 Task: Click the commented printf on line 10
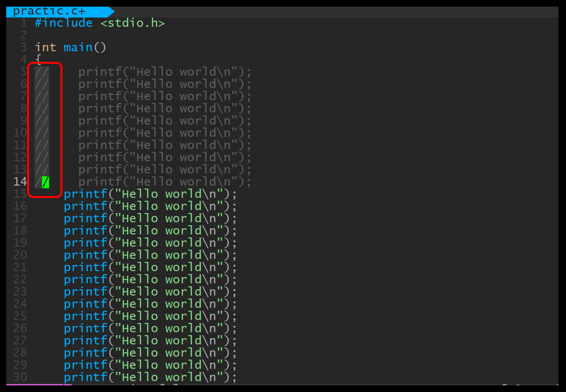165,133
